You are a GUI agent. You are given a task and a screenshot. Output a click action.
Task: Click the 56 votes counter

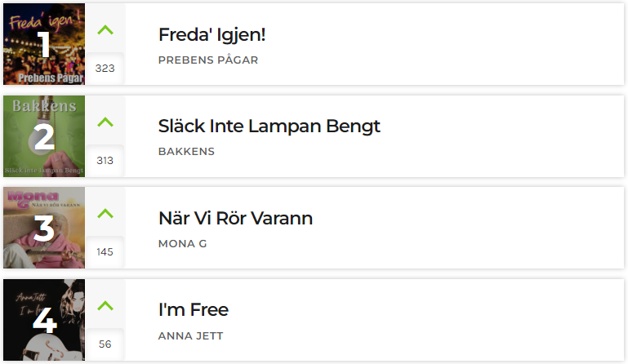(x=105, y=344)
